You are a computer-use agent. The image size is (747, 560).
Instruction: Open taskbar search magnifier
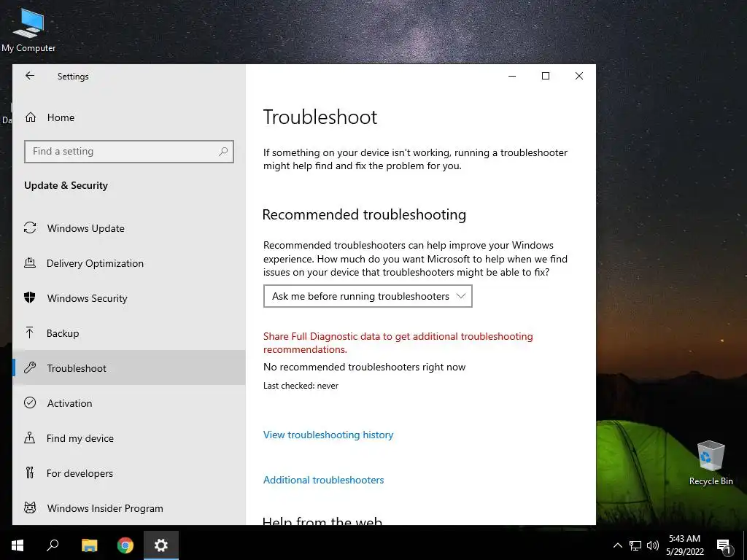tap(53, 545)
